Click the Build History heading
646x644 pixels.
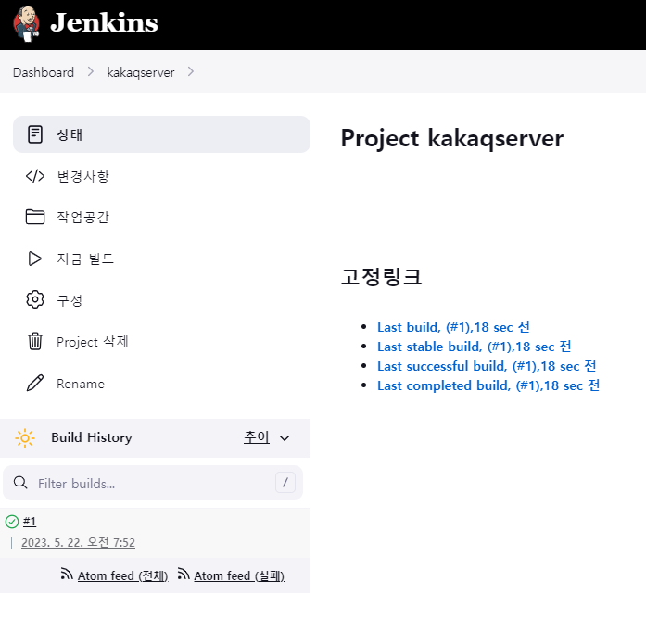coord(92,437)
